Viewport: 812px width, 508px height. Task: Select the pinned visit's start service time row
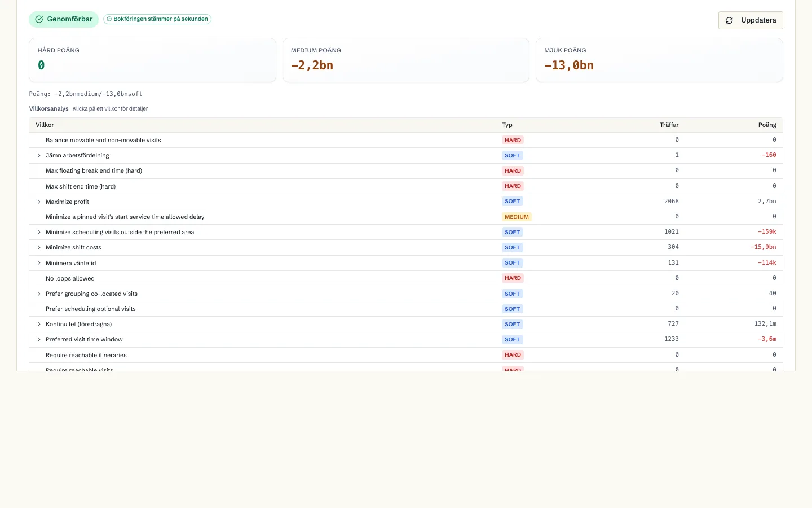(406, 217)
